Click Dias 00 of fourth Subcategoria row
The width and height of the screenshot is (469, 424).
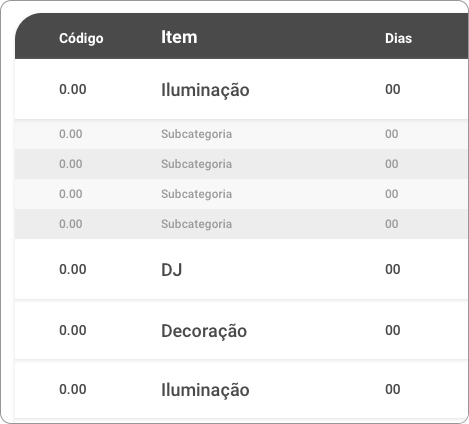pos(392,224)
